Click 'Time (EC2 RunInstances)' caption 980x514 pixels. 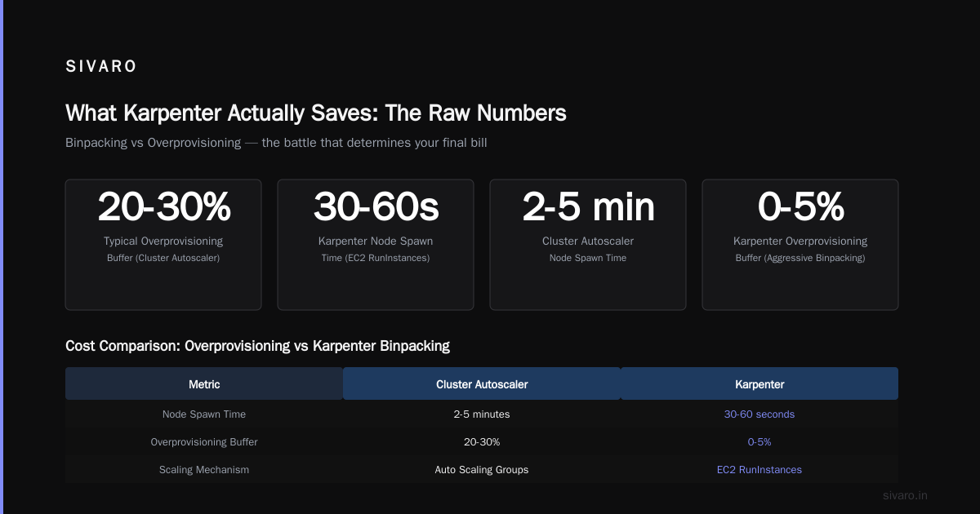[376, 258]
